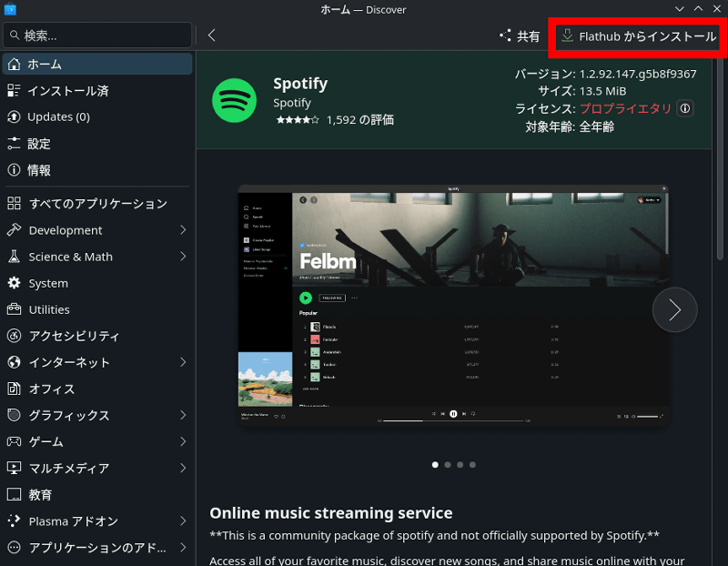Screen dimensions: 728x566
Task: Click the Utilities toolbox icon
Action: coord(14,309)
